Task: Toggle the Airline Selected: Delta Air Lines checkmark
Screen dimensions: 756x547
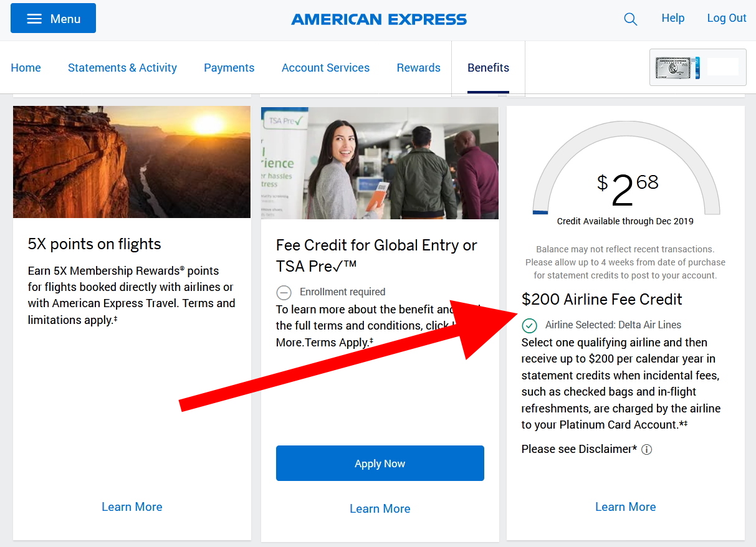Action: 529,325
